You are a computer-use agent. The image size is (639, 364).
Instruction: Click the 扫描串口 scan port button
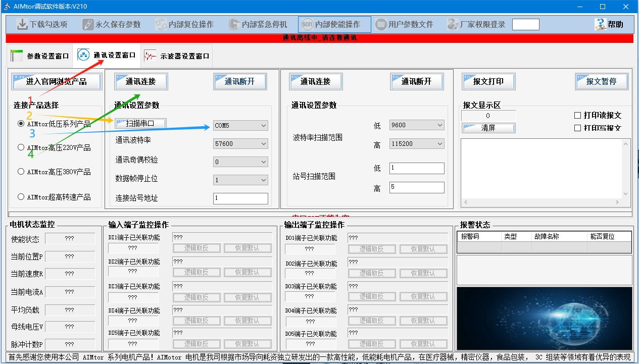tap(141, 124)
